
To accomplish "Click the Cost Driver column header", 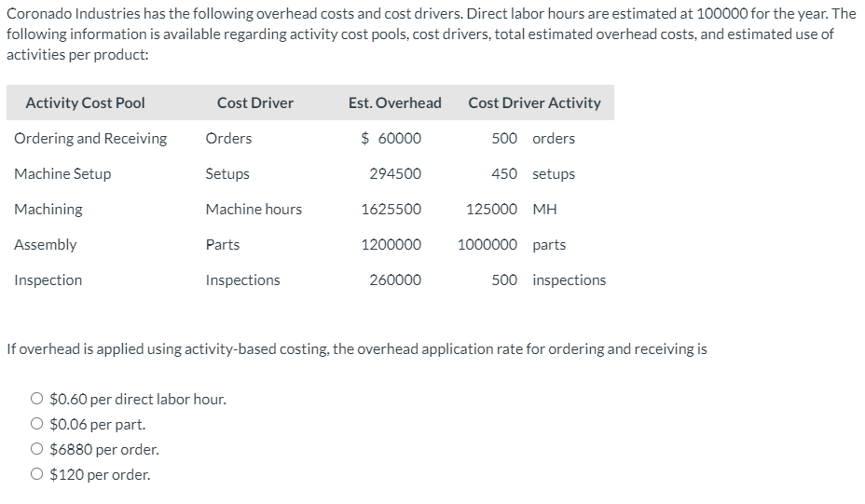I will point(255,103).
